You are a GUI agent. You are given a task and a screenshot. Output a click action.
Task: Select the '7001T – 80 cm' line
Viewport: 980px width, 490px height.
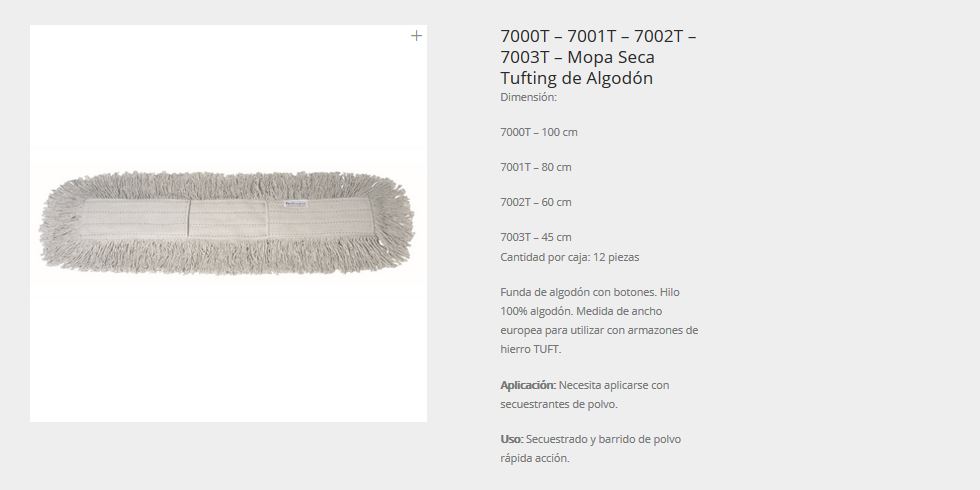pyautogui.click(x=536, y=167)
